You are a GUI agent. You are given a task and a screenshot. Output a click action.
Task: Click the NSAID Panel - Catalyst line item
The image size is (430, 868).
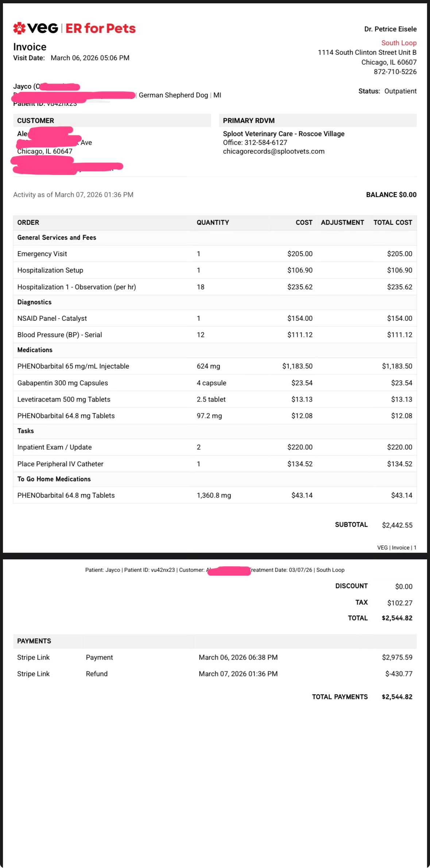tap(52, 319)
